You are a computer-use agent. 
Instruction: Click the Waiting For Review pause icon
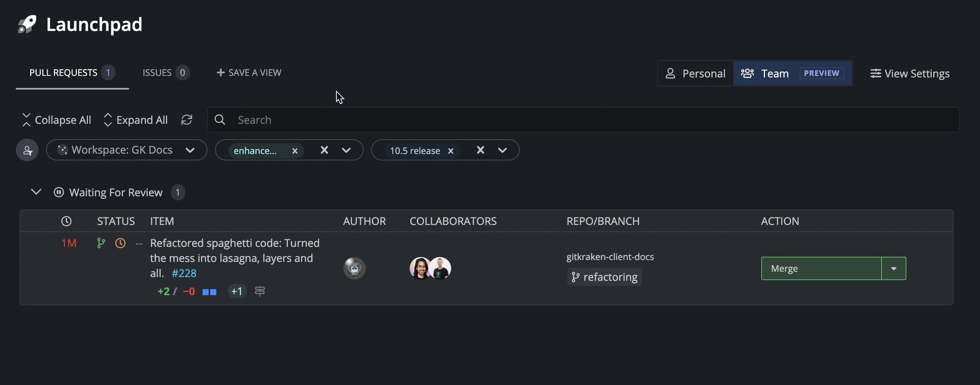coord(58,192)
